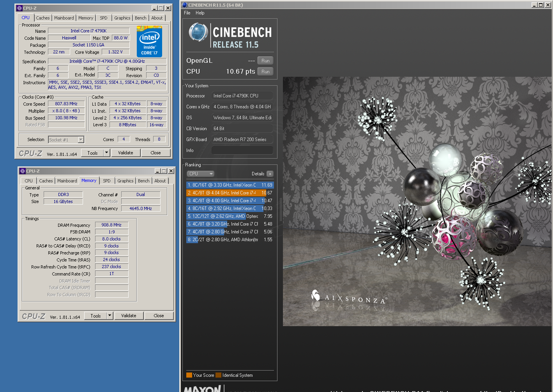553x392 pixels.
Task: Click the brown Identical System legend swatch
Action: point(219,375)
